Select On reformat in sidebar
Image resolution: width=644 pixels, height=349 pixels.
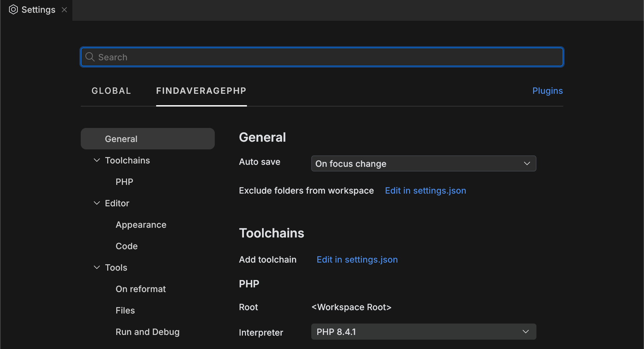[140, 289]
